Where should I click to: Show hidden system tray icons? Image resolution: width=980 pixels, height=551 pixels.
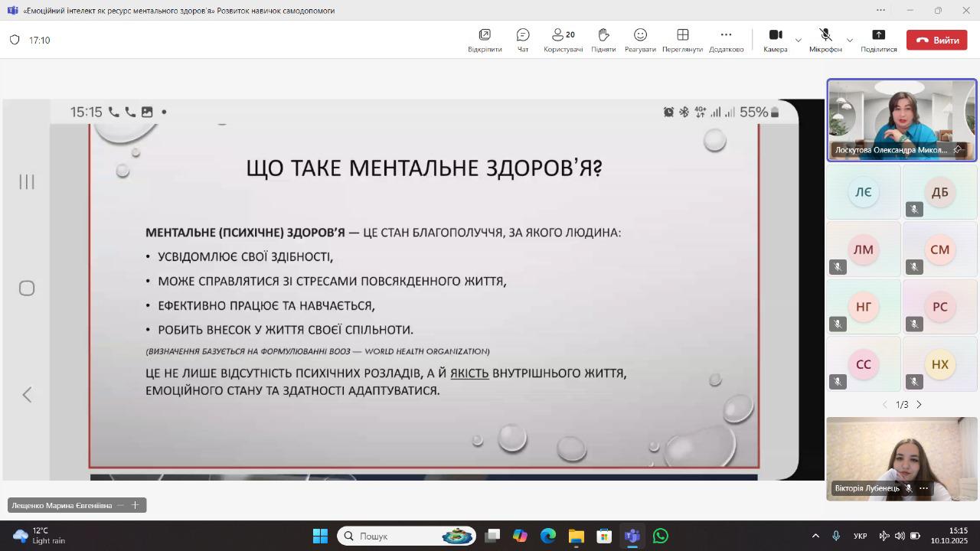point(815,536)
